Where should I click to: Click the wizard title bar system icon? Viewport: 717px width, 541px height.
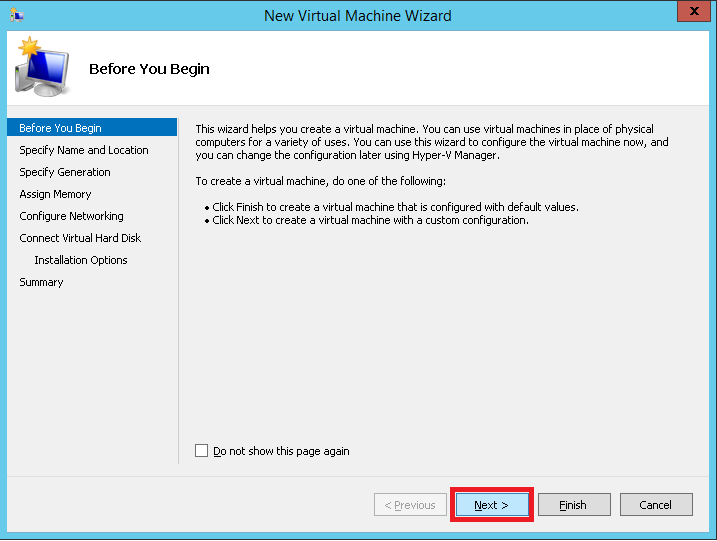pyautogui.click(x=17, y=15)
